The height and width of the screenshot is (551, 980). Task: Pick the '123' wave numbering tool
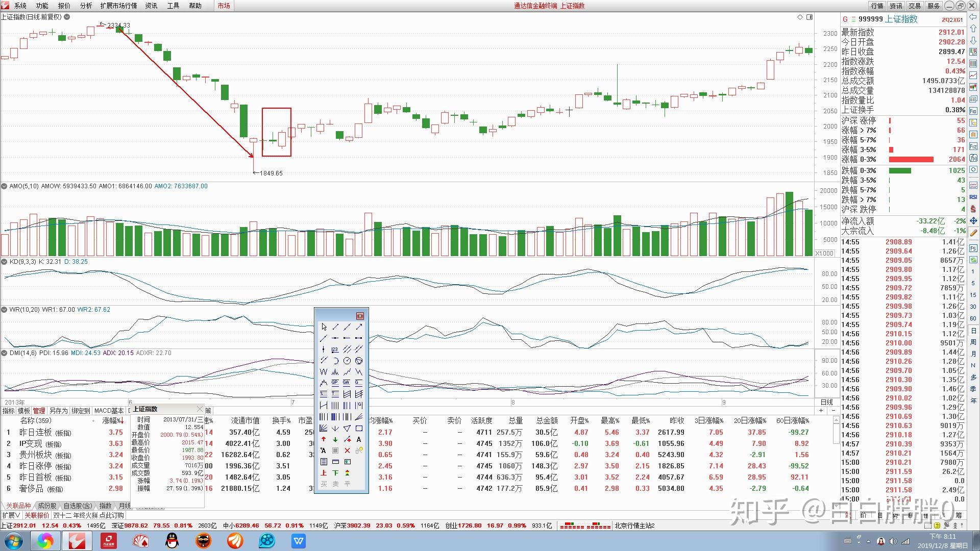point(335,349)
